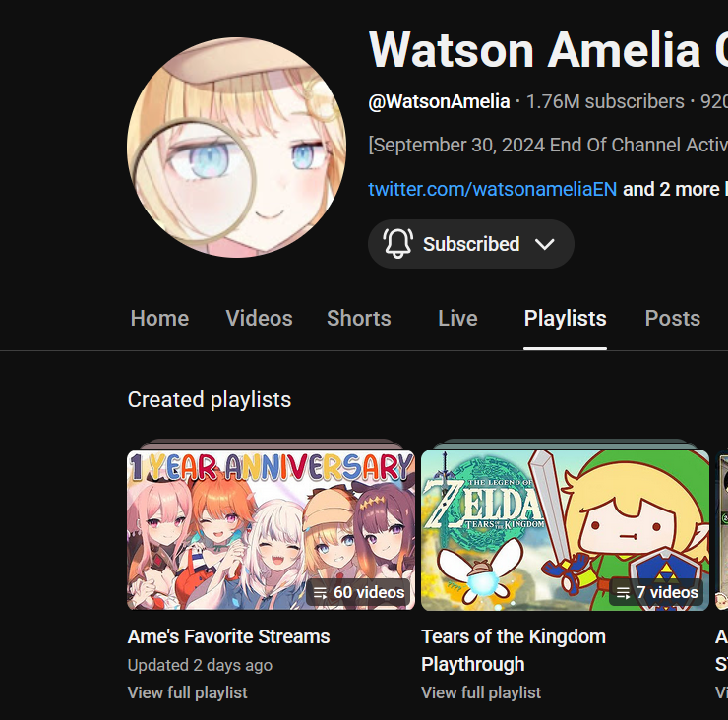This screenshot has height=720, width=728.
Task: Click 'and 2 more' links text
Action: (671, 190)
